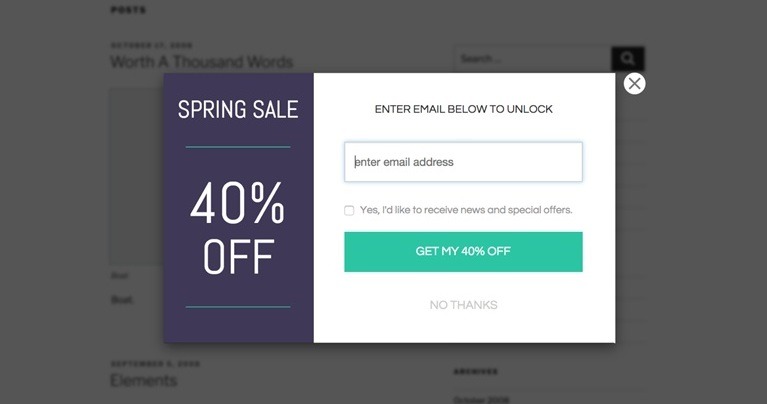Click the ENTER EMAIL BELOW TO UNLOCK heading

click(463, 109)
